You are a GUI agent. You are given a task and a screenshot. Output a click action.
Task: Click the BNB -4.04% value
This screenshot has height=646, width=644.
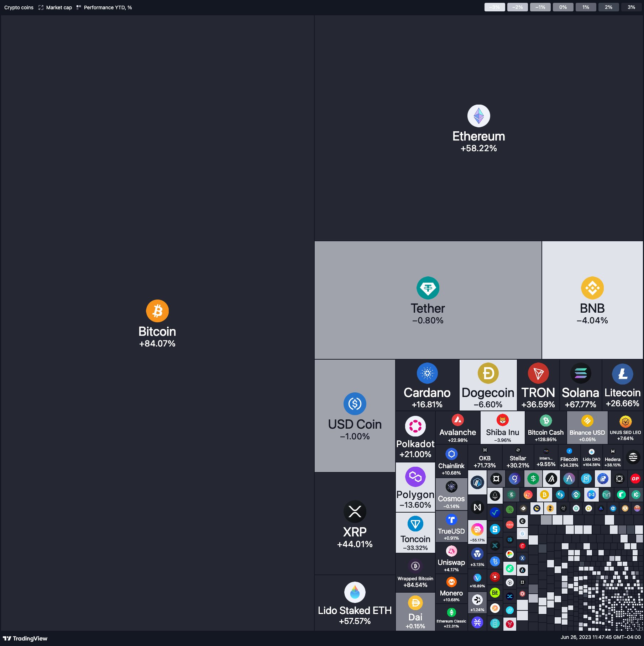(x=592, y=321)
